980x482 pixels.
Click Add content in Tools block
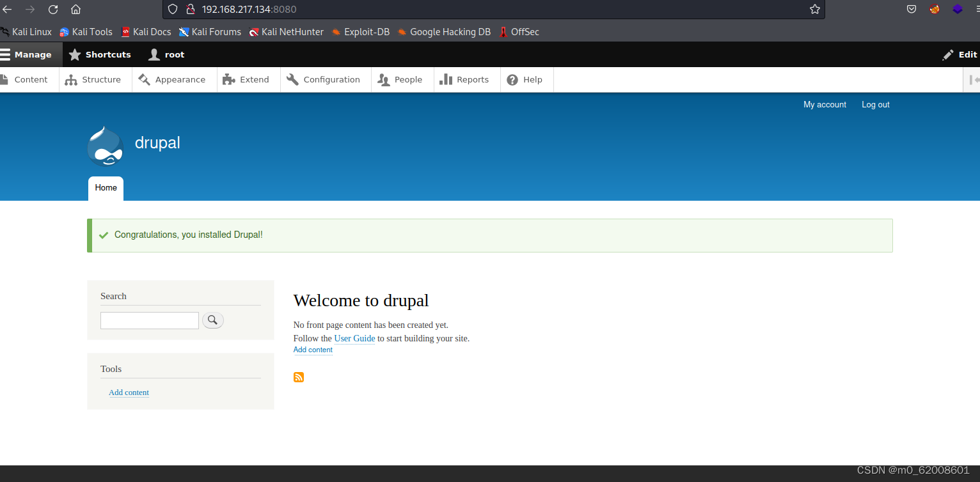(x=129, y=393)
